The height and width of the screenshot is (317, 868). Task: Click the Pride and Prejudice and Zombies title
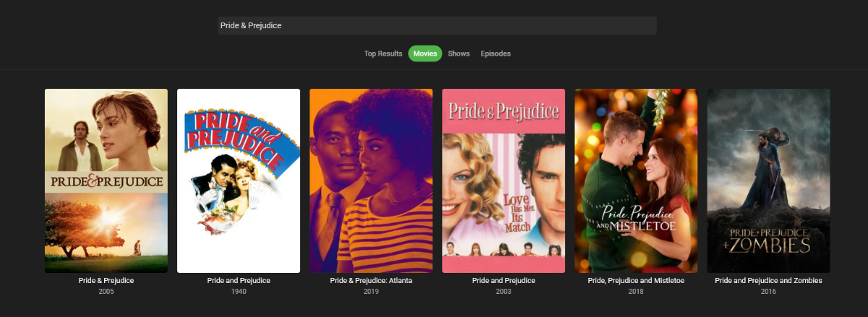(x=768, y=281)
